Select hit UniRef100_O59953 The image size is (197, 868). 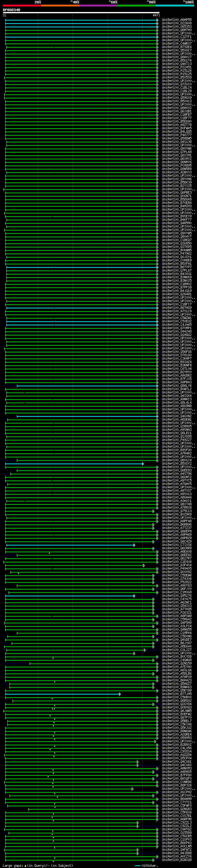point(177,738)
